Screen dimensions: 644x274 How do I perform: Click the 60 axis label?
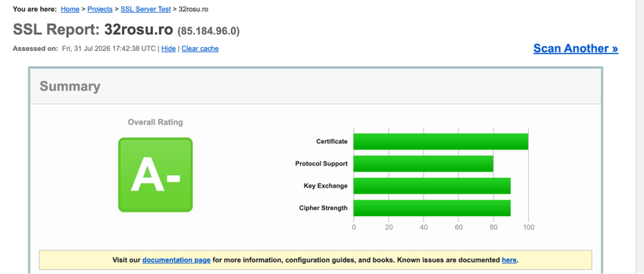pos(458,227)
